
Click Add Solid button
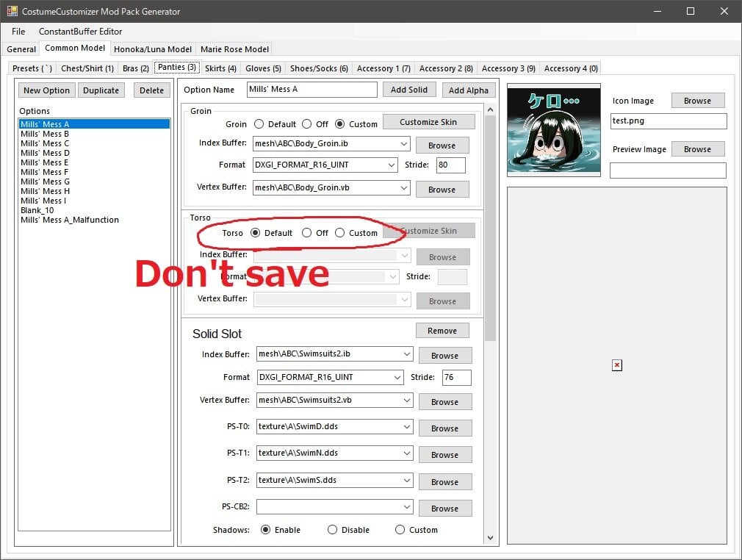(409, 90)
